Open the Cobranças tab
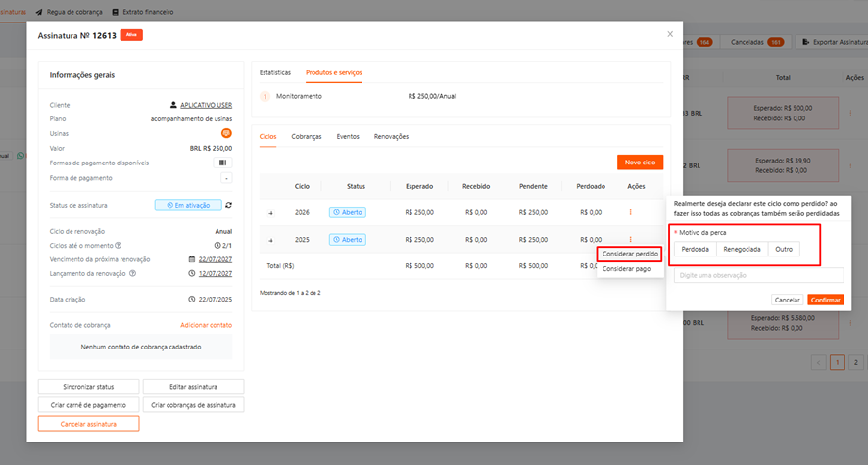Screen dimensions: 868x465 (307, 137)
